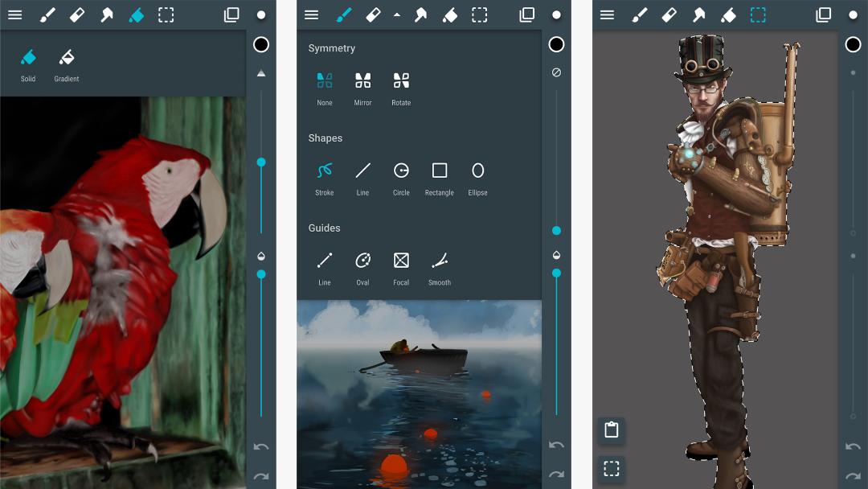Click the size slider handle in parrot screen
868x489 pixels.
(x=261, y=162)
